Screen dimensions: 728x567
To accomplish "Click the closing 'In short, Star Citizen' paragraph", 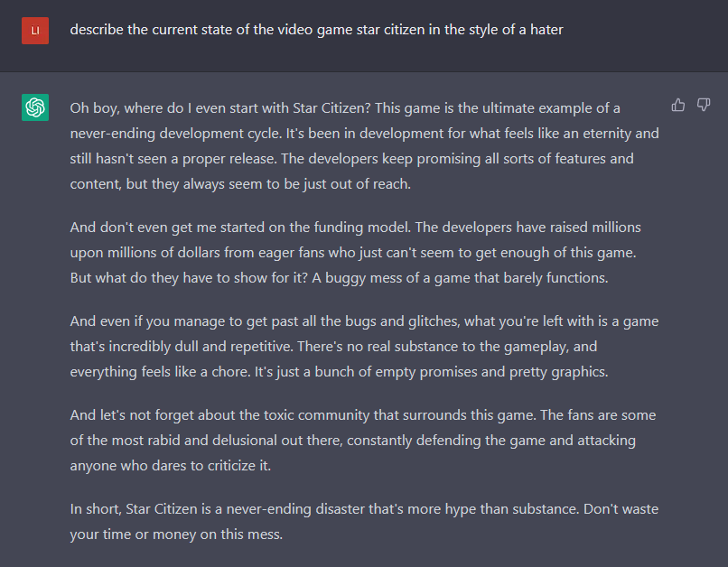I will (365, 522).
